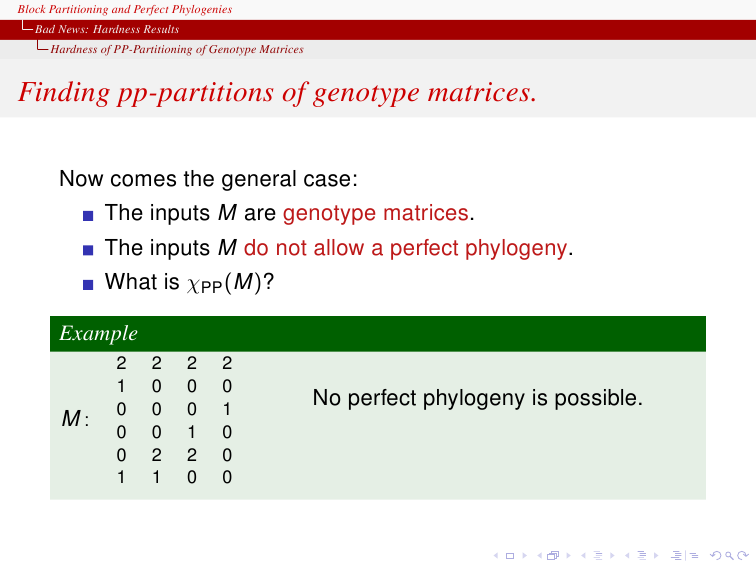Click the go-forward curved arrow icon
This screenshot has height=567, width=756.
pos(743,555)
